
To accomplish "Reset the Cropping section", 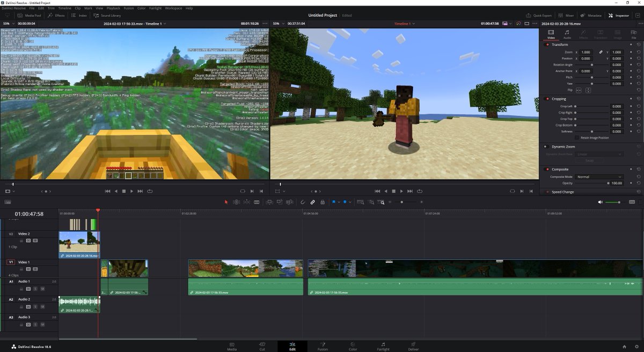I will tap(639, 99).
